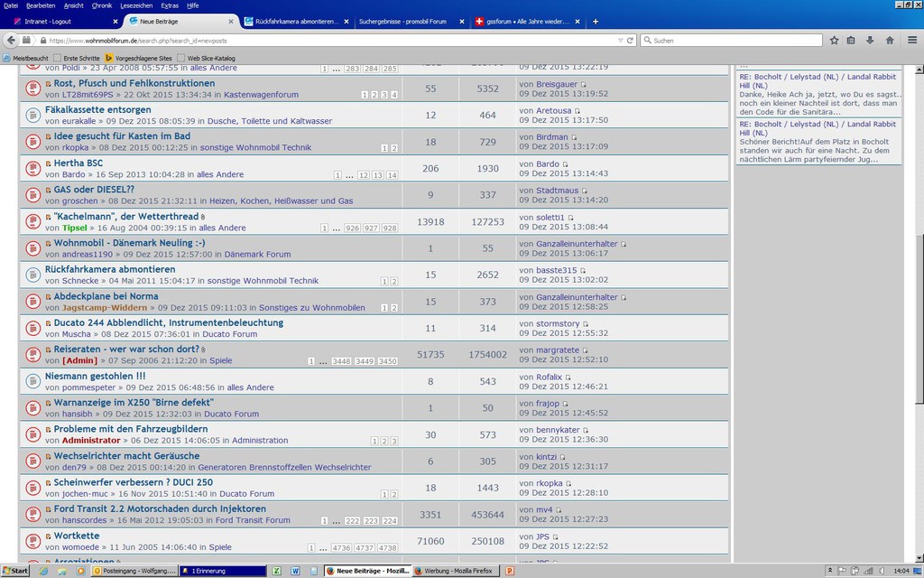Open the Lesezeichen menu

click(136, 5)
